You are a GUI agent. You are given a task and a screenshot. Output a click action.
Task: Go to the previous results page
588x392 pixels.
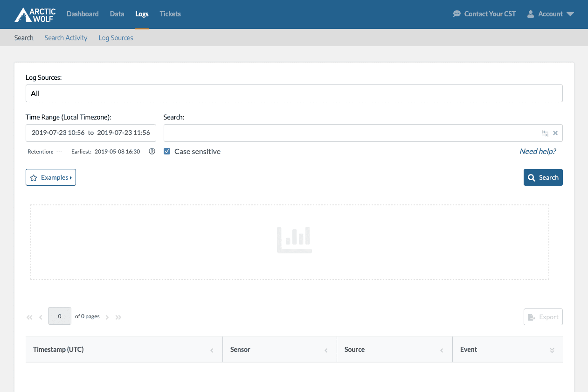[x=41, y=317]
